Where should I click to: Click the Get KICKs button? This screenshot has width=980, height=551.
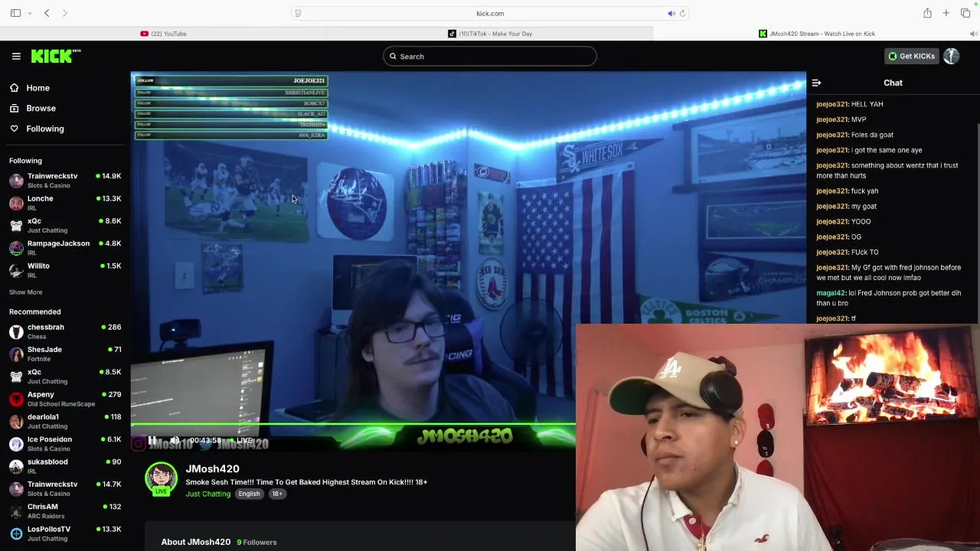click(x=911, y=56)
